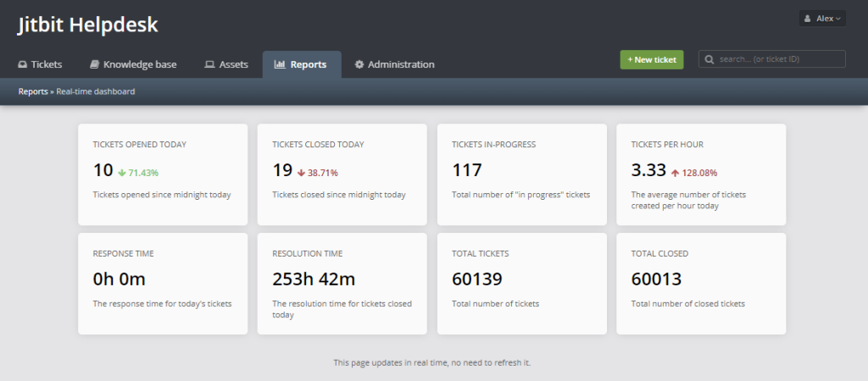Open the Knowledge base tab
The height and width of the screenshot is (381, 868).
(133, 64)
